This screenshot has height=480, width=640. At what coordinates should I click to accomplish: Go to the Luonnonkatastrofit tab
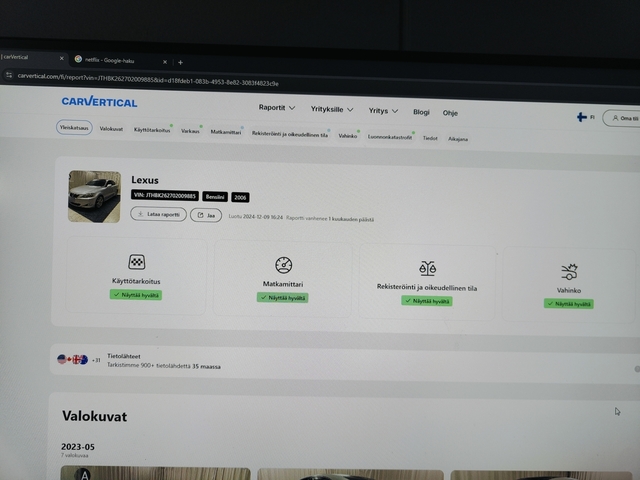point(389,137)
